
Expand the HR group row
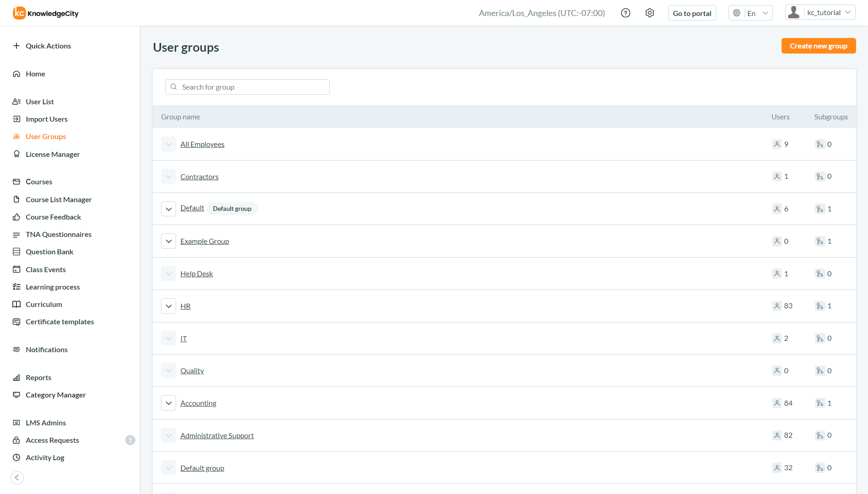(168, 306)
